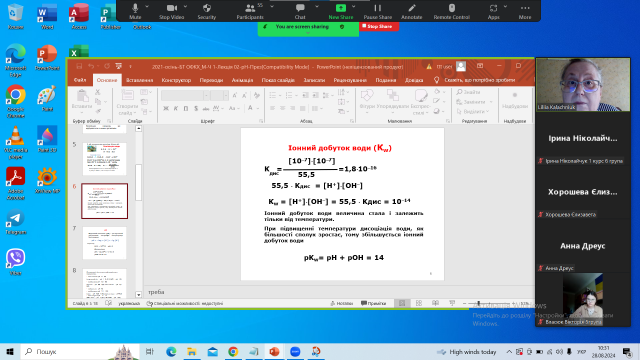Open the arrow menu beside Stop Video

pyautogui.click(x=185, y=7)
